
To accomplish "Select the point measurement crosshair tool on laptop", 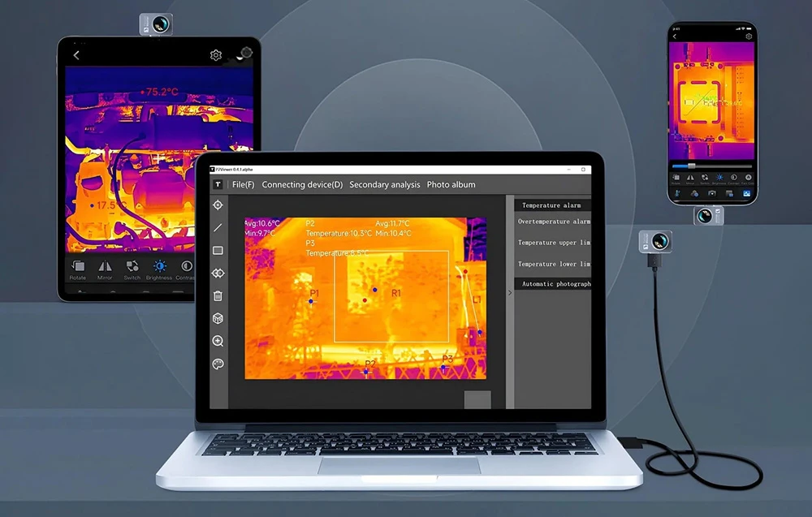I will tap(218, 205).
